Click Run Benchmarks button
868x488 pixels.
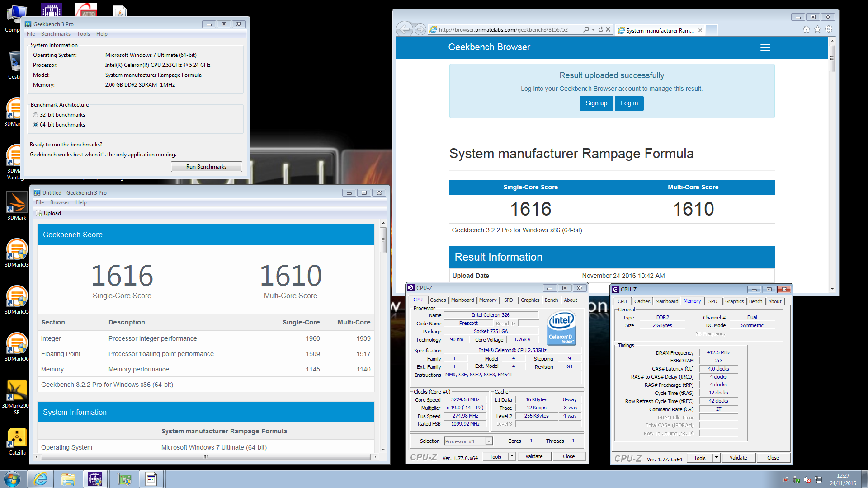206,167
